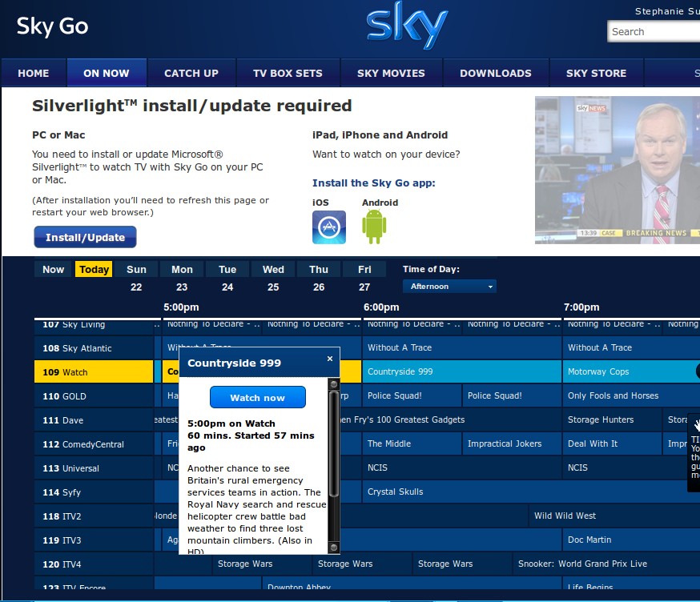Open the Catch Up tab
Image resolution: width=700 pixels, height=602 pixels.
(x=191, y=73)
